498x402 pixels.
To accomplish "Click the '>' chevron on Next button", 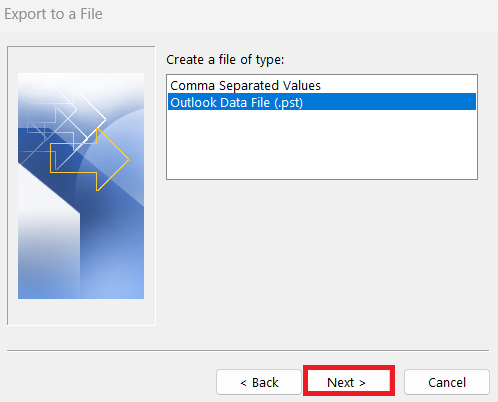I will pyautogui.click(x=362, y=383).
